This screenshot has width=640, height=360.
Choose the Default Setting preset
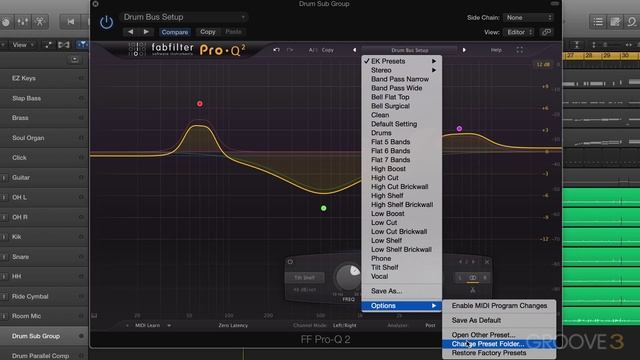394,124
